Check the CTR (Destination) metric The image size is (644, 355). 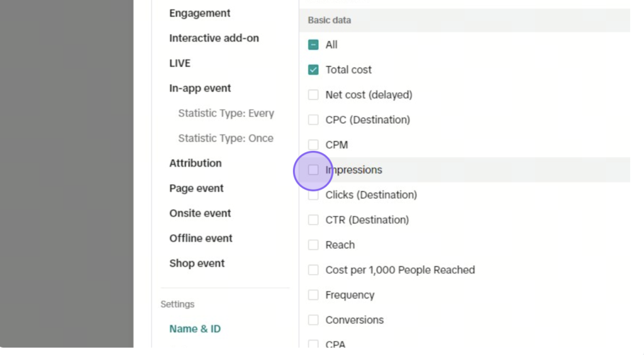coord(313,220)
